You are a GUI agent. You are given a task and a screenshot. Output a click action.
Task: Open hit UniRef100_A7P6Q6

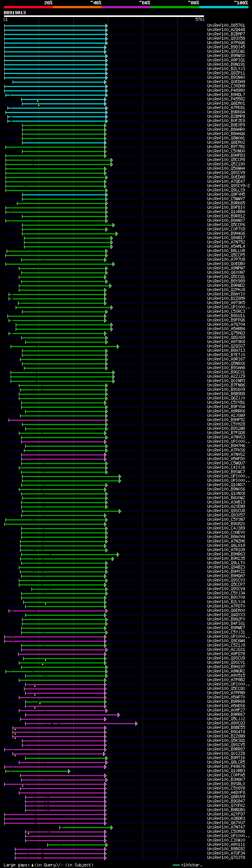pos(226,43)
